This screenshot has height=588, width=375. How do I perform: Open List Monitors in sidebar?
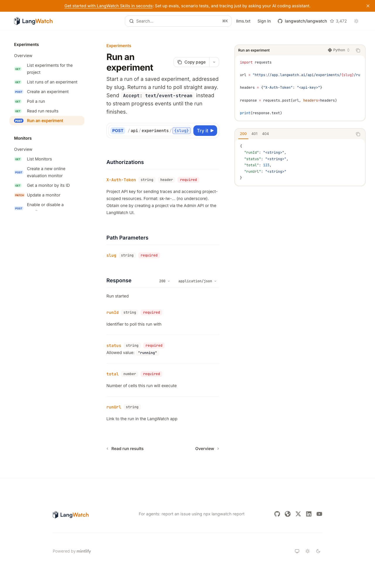coord(47,159)
